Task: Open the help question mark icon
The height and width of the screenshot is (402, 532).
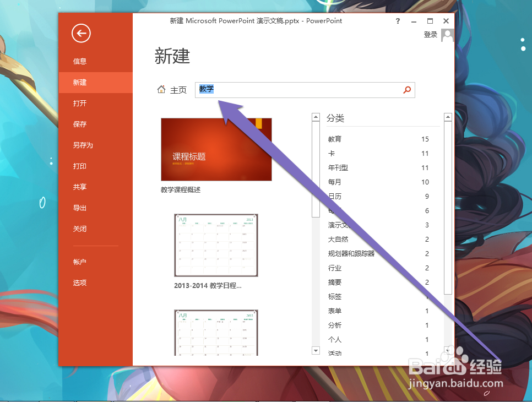Action: pos(398,21)
